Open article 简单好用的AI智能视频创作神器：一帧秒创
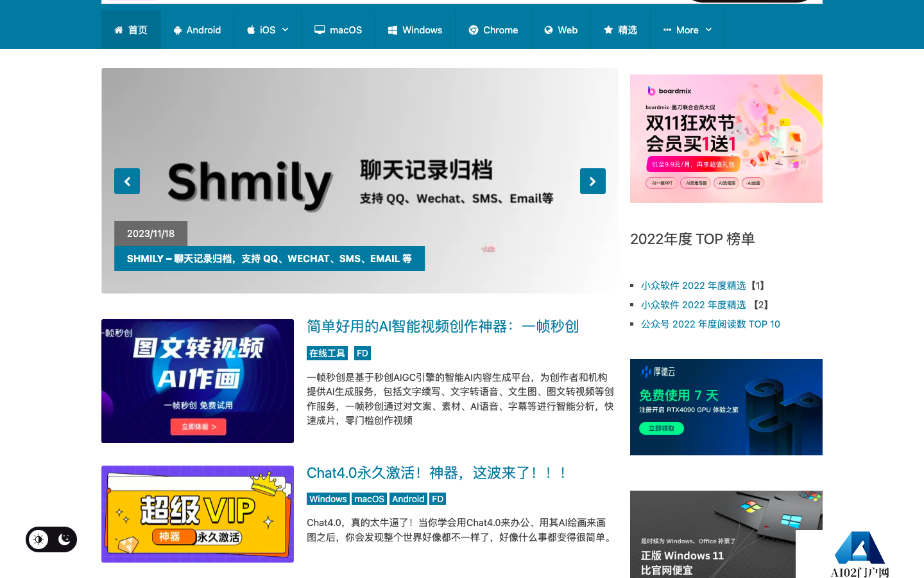Screen dimensions: 924x578 tap(443, 326)
